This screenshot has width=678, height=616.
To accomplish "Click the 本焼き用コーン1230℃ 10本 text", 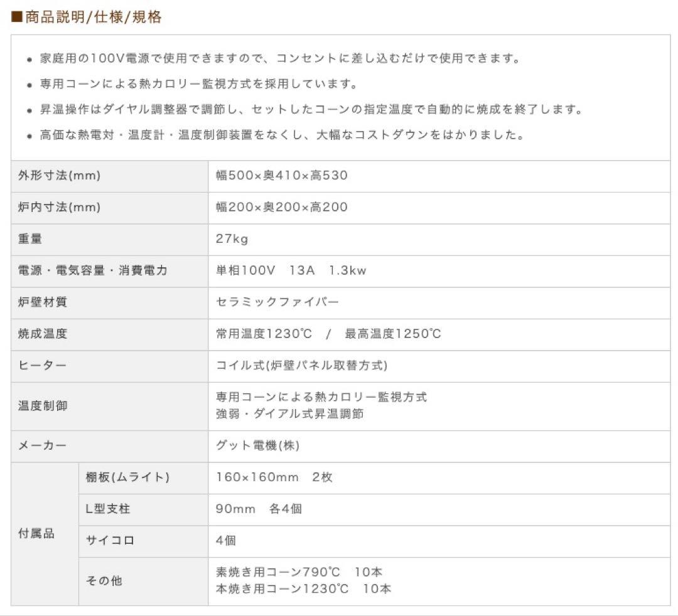I will pos(303,589).
